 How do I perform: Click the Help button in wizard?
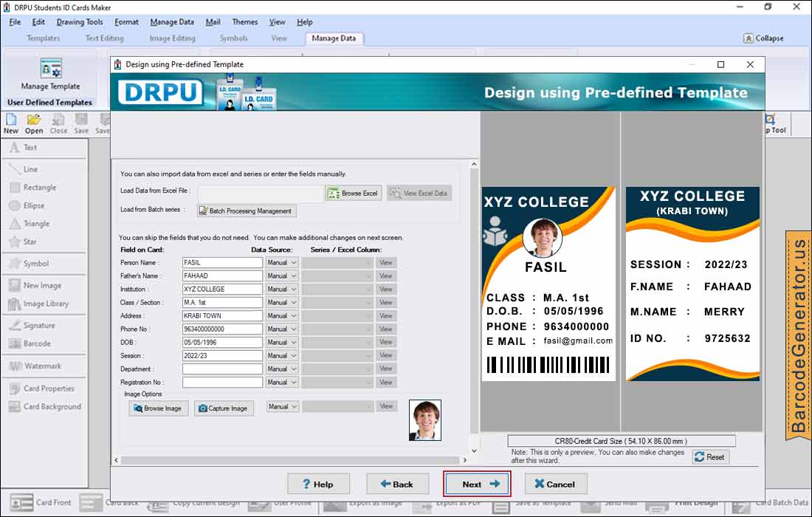pyautogui.click(x=318, y=484)
